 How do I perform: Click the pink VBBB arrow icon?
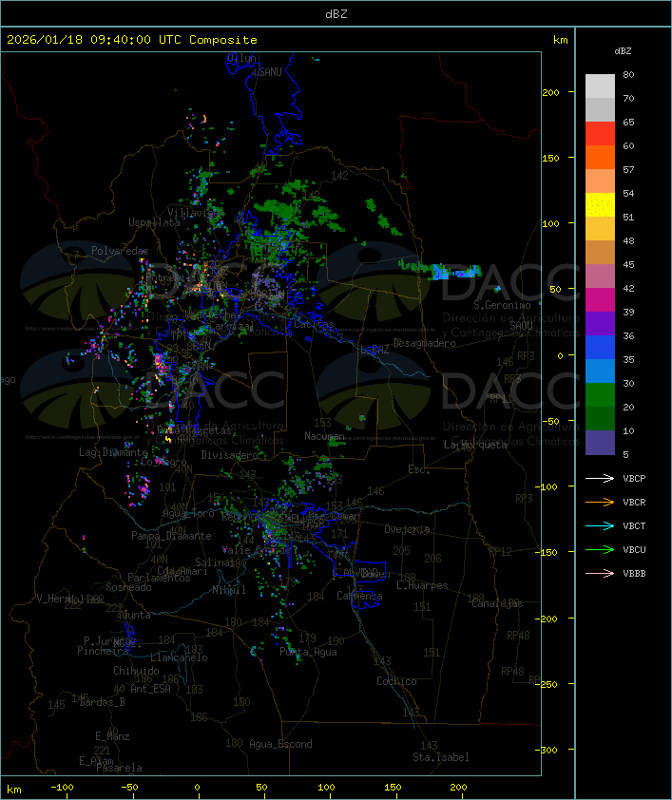[x=600, y=573]
